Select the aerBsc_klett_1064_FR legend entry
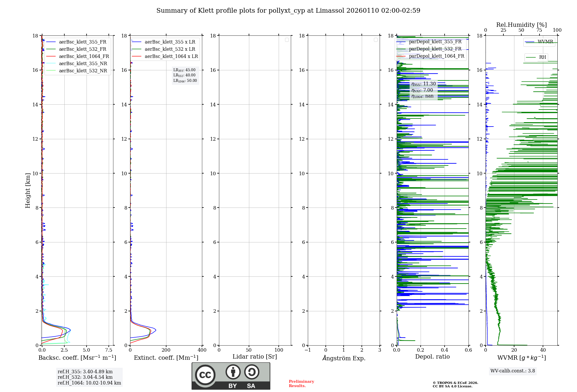 pos(84,56)
